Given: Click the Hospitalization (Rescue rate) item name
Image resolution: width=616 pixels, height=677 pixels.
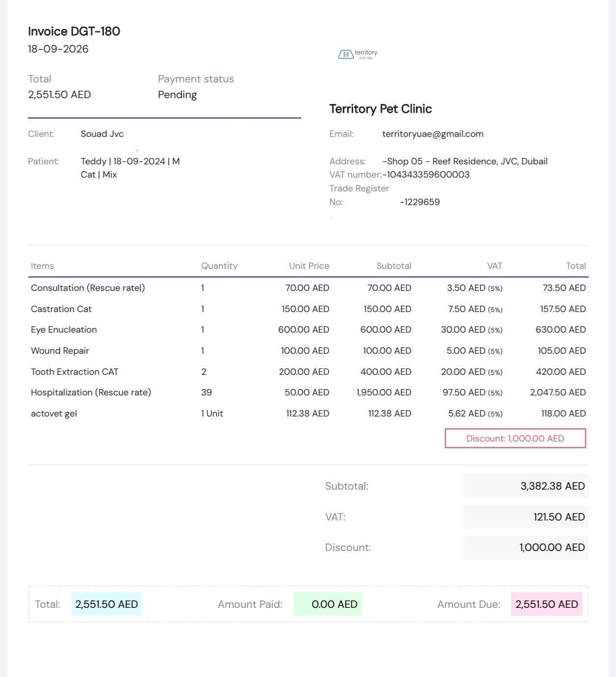Looking at the screenshot, I should pos(91,392).
